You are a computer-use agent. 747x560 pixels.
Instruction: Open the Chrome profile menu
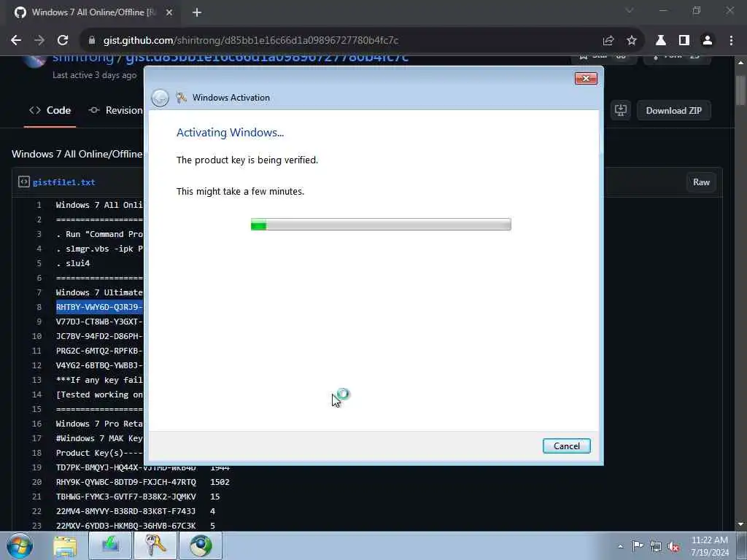pyautogui.click(x=708, y=41)
